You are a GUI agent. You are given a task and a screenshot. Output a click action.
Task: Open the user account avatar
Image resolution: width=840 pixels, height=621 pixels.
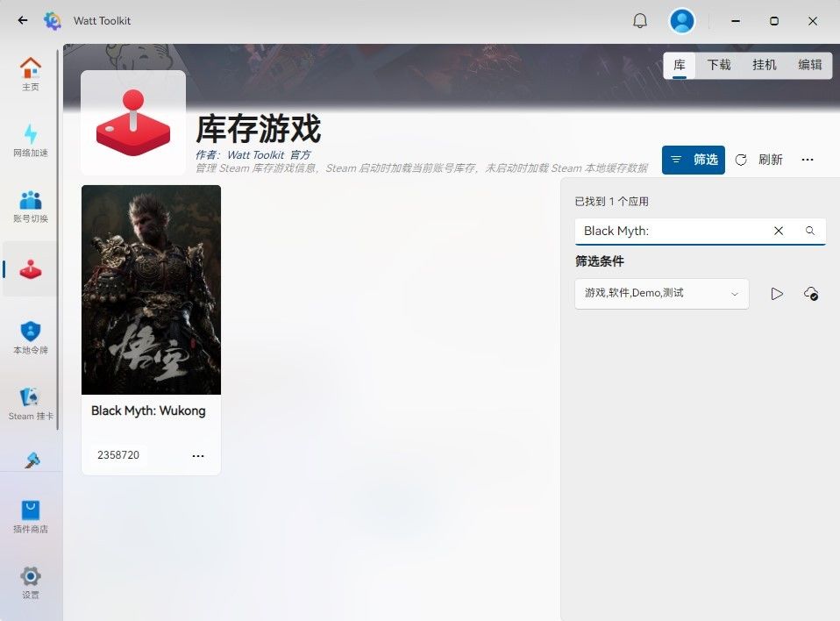682,21
